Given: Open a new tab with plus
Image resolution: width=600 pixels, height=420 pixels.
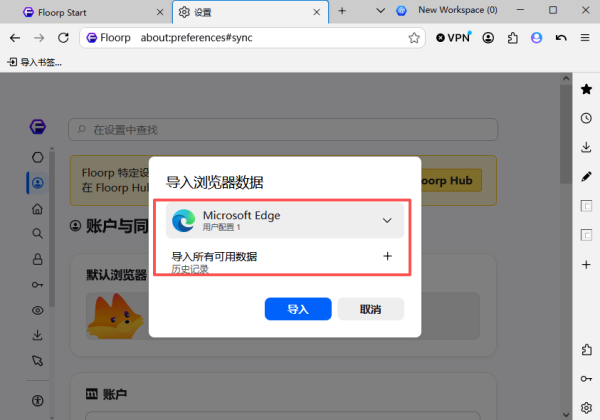Looking at the screenshot, I should point(342,11).
